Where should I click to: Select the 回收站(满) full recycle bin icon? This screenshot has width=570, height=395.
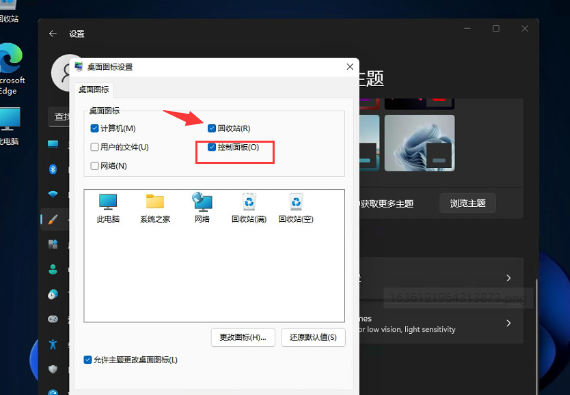tap(249, 207)
